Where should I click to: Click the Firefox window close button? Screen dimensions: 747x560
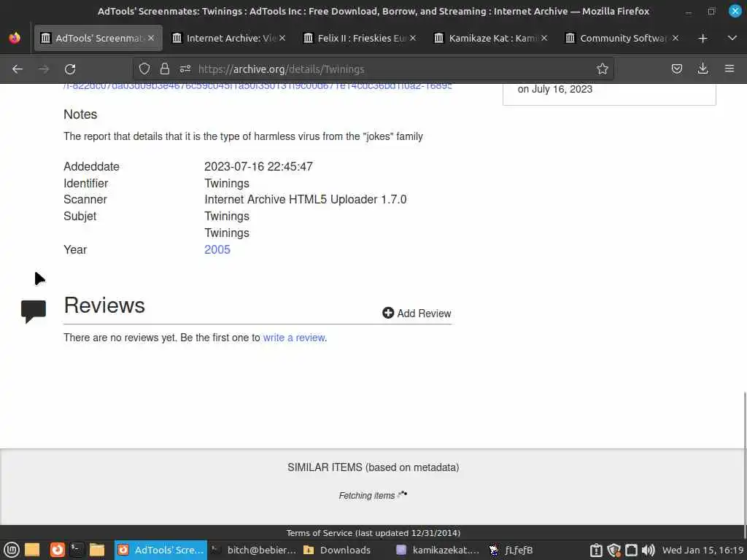tap(735, 11)
